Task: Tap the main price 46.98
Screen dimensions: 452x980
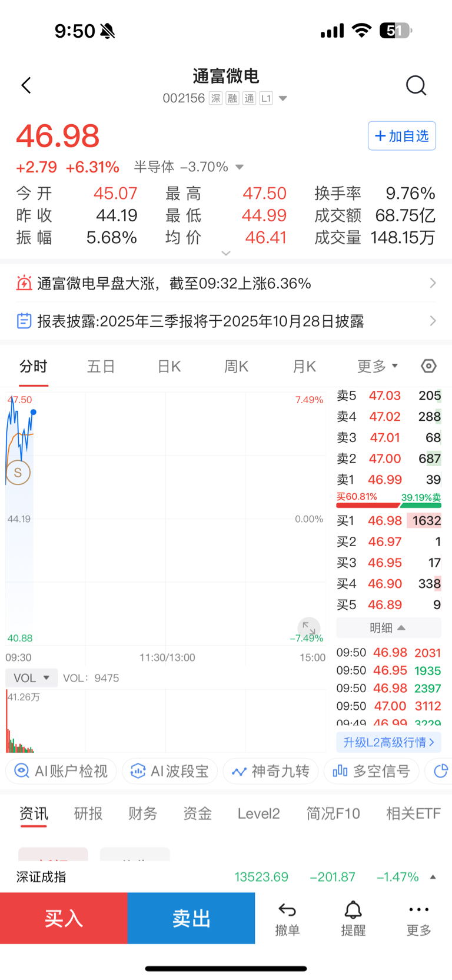Action: tap(58, 136)
